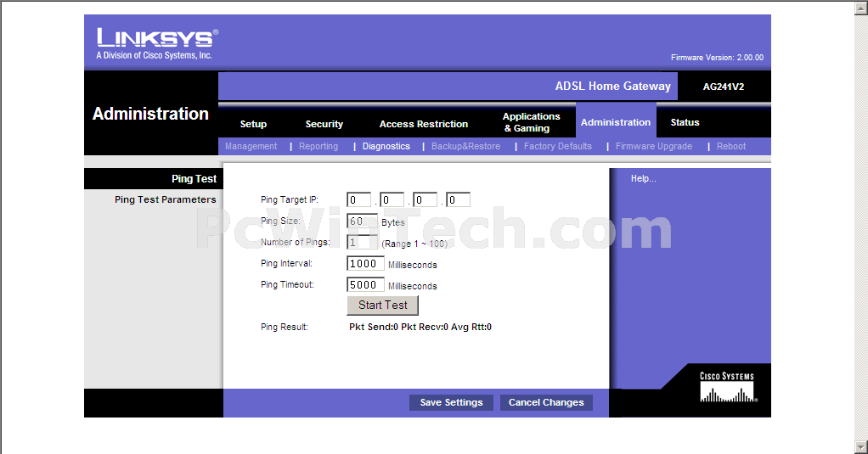
Task: Click the Linksys logo
Action: (157, 43)
